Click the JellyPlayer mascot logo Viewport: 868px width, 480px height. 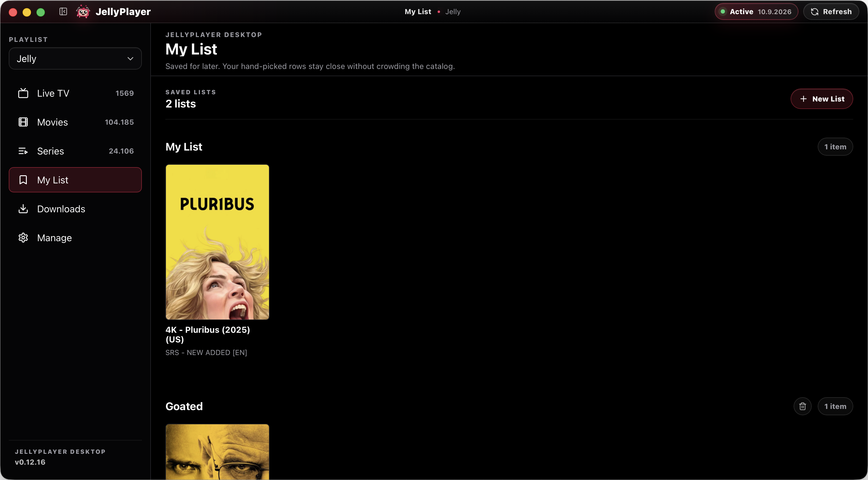pyautogui.click(x=83, y=12)
